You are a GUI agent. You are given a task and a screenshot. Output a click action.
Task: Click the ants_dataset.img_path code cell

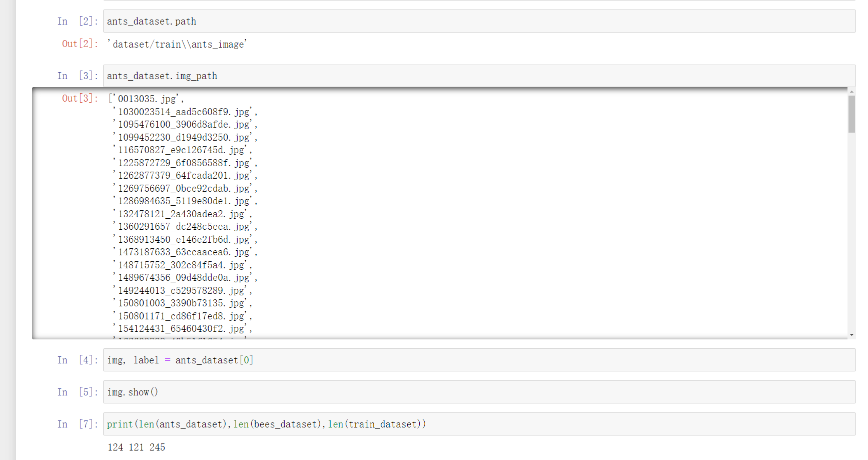479,76
